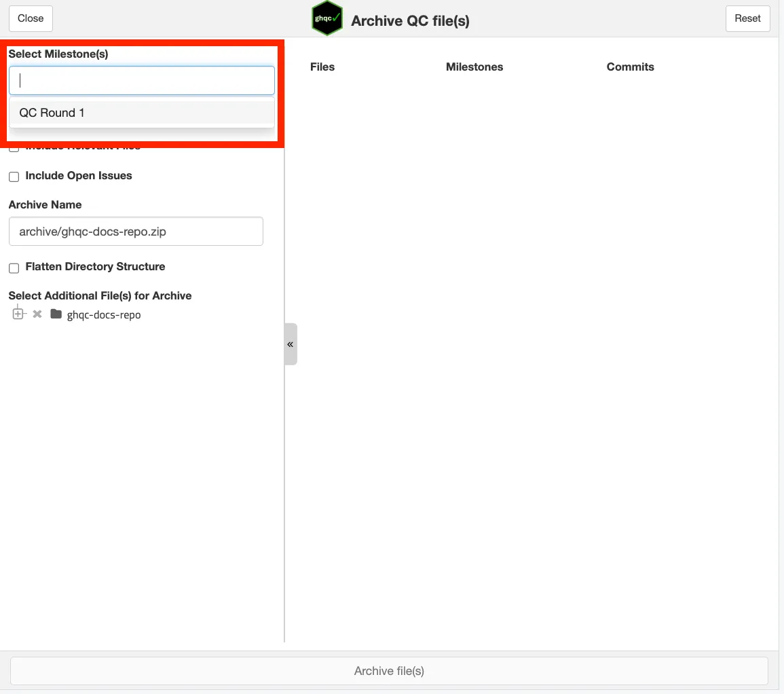Select the ghqc-docs-repo tree label
The height and width of the screenshot is (694, 784).
pyautogui.click(x=104, y=315)
